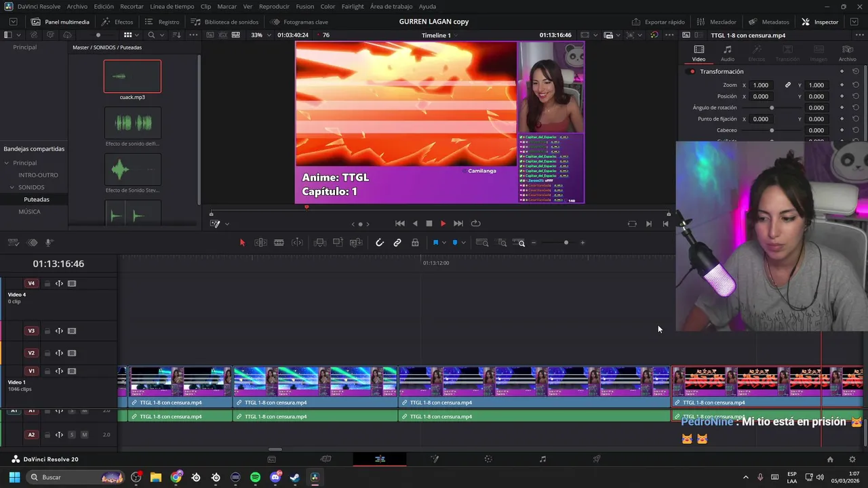
Task: Open the flag color dropdown arrow
Action: pos(444,243)
